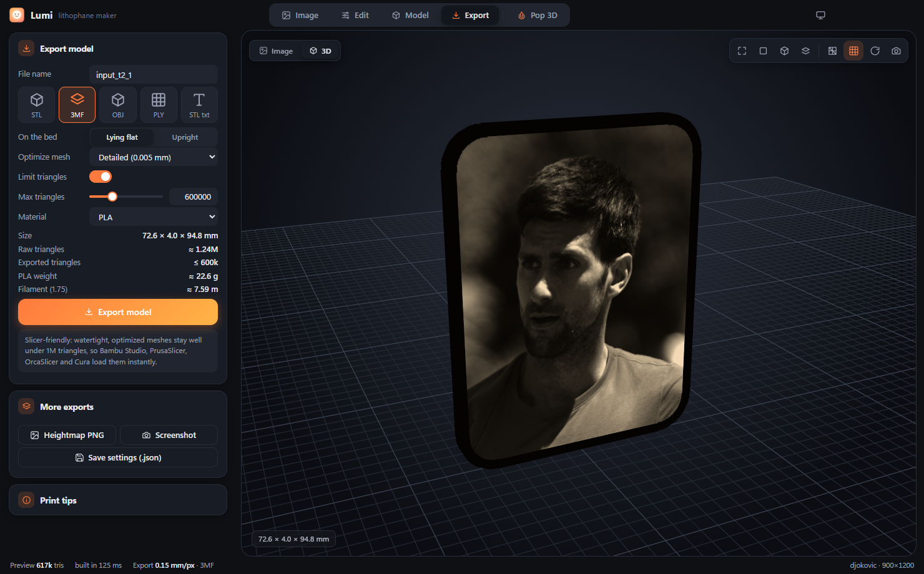Switch the viewport to Image preview

coord(276,51)
